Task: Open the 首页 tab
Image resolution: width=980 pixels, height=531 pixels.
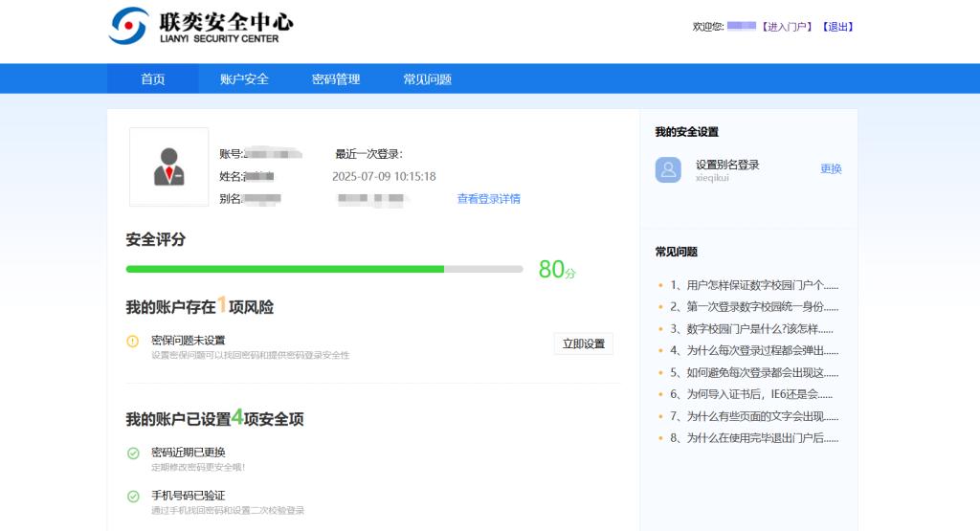Action: (x=152, y=79)
